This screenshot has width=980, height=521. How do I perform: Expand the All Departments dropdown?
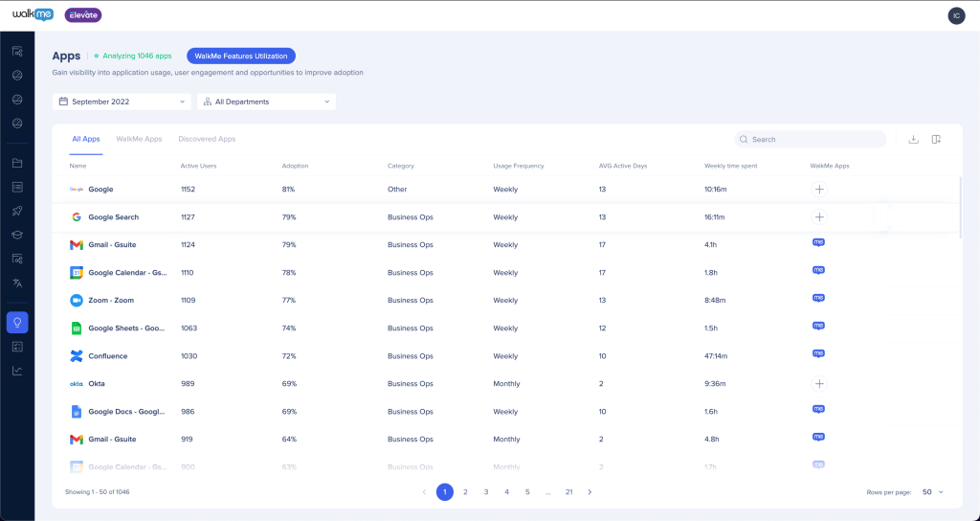(x=266, y=102)
